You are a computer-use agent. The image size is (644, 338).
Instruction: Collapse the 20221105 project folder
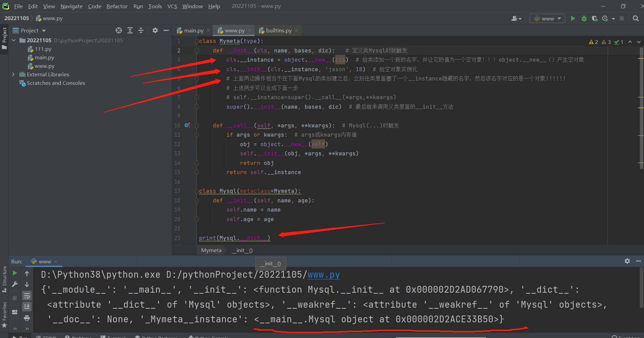click(x=14, y=40)
